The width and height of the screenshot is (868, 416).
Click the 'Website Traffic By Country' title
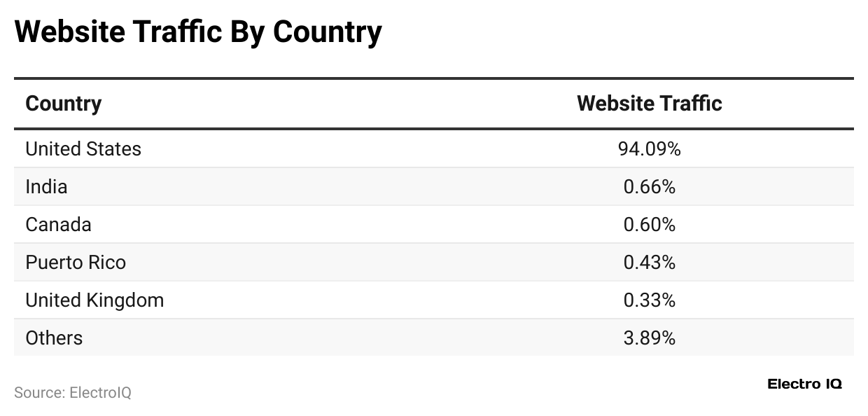click(198, 32)
